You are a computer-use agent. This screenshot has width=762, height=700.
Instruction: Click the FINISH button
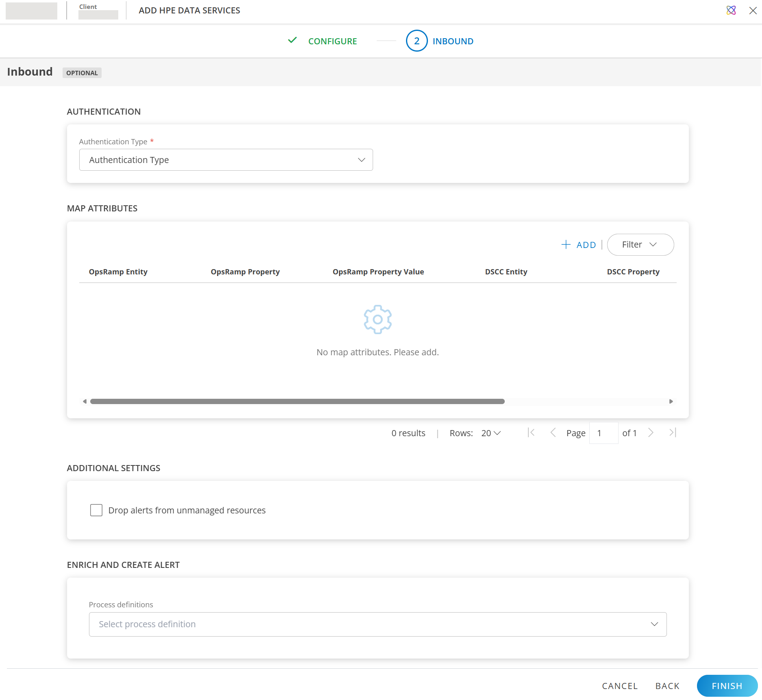pyautogui.click(x=727, y=685)
